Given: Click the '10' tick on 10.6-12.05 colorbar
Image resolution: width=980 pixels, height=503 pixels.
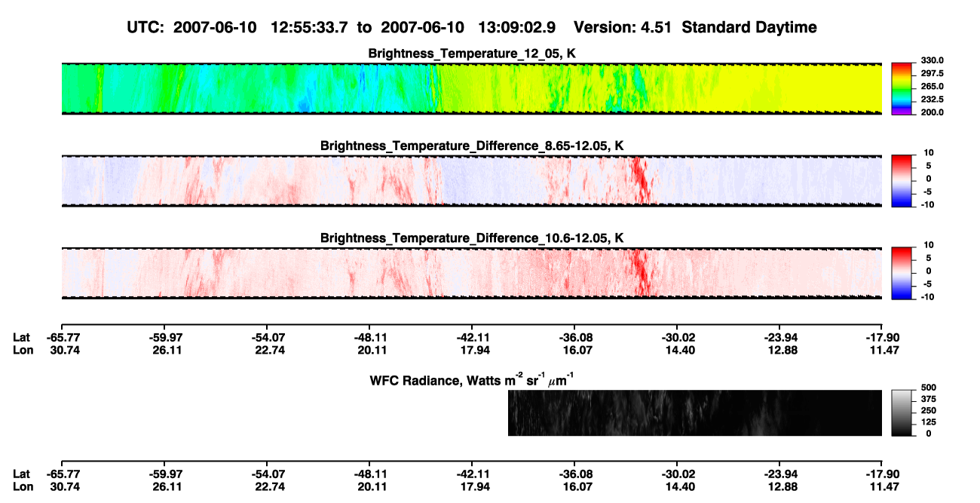Looking at the screenshot, I should click(x=929, y=245).
